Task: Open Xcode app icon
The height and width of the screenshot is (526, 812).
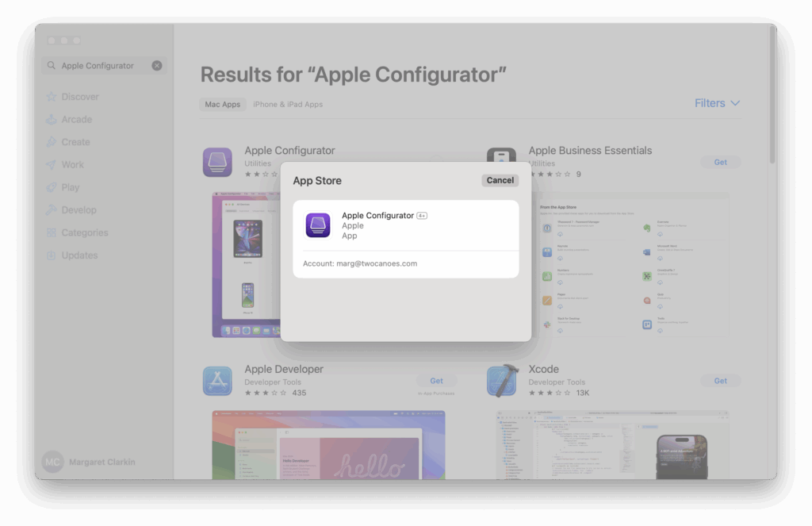Action: [502, 380]
